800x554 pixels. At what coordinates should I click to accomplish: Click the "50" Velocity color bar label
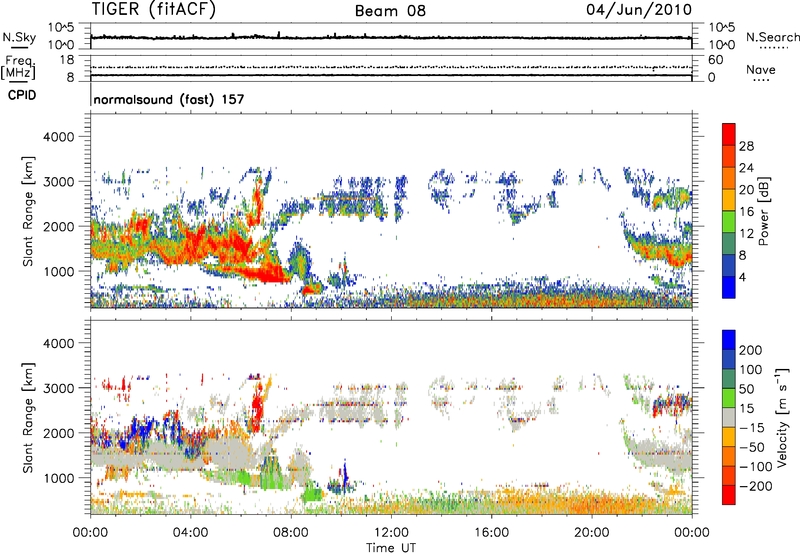[x=746, y=389]
